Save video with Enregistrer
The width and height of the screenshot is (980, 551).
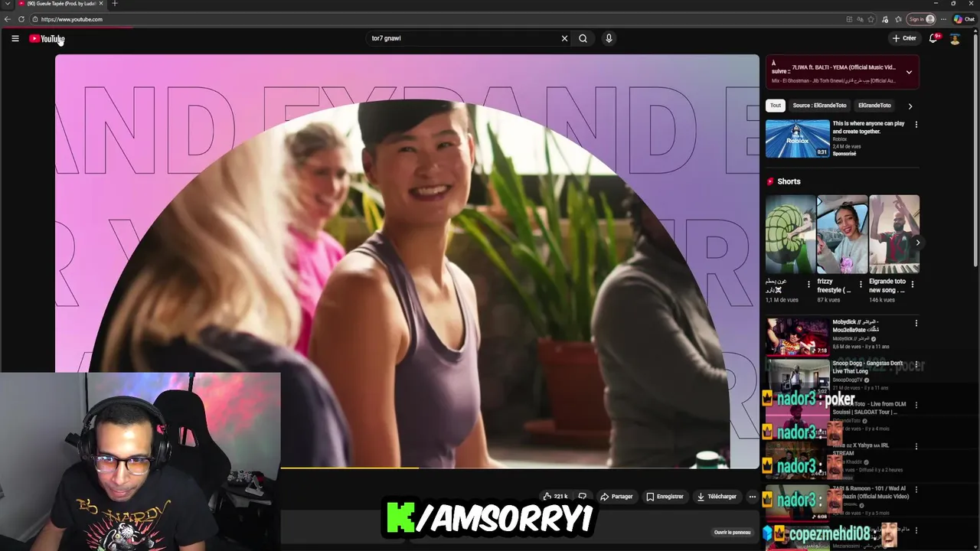coord(665,497)
